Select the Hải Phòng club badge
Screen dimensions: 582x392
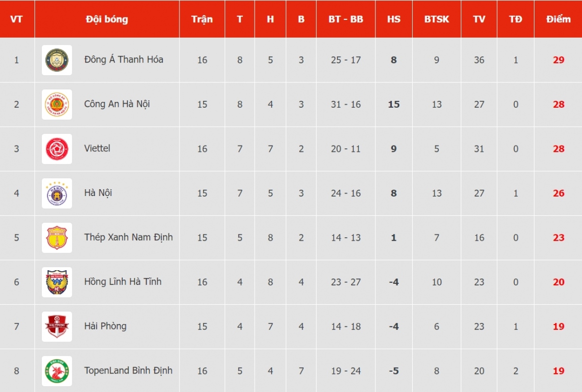pos(57,327)
